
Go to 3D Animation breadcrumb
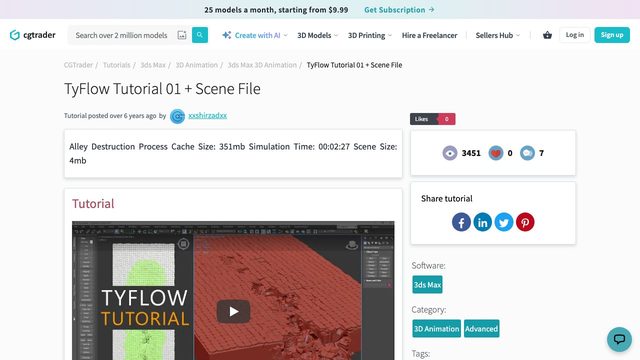(196, 65)
